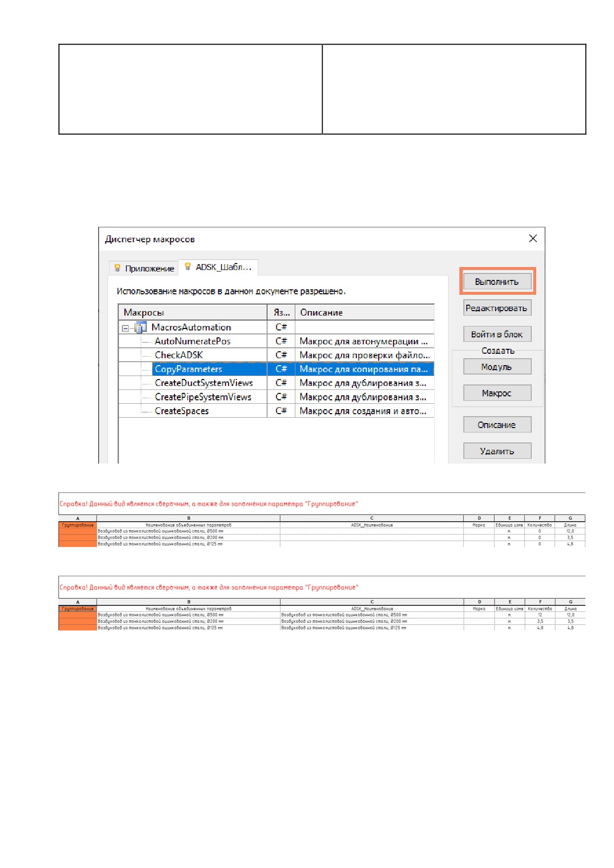Click the Войти в блок button
614x868 pixels.
click(497, 334)
